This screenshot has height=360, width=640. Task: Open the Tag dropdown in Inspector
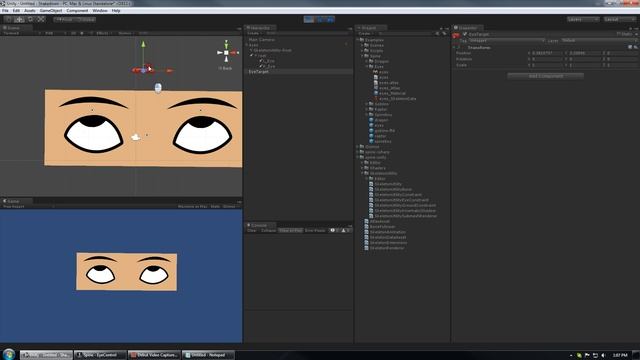click(506, 40)
